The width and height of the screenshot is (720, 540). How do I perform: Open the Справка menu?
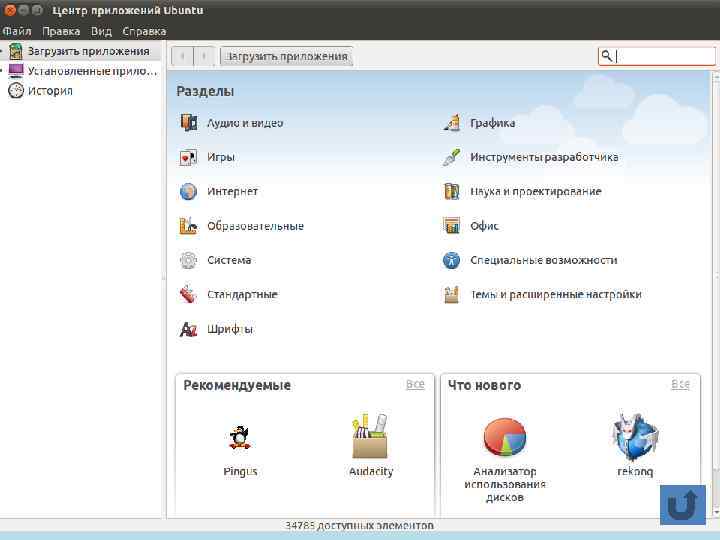(144, 31)
